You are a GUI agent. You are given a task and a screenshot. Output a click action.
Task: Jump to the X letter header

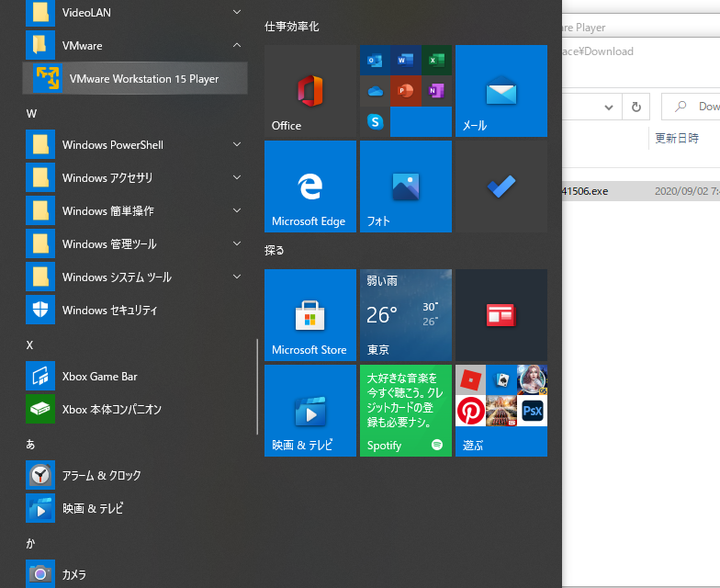pyautogui.click(x=29, y=345)
